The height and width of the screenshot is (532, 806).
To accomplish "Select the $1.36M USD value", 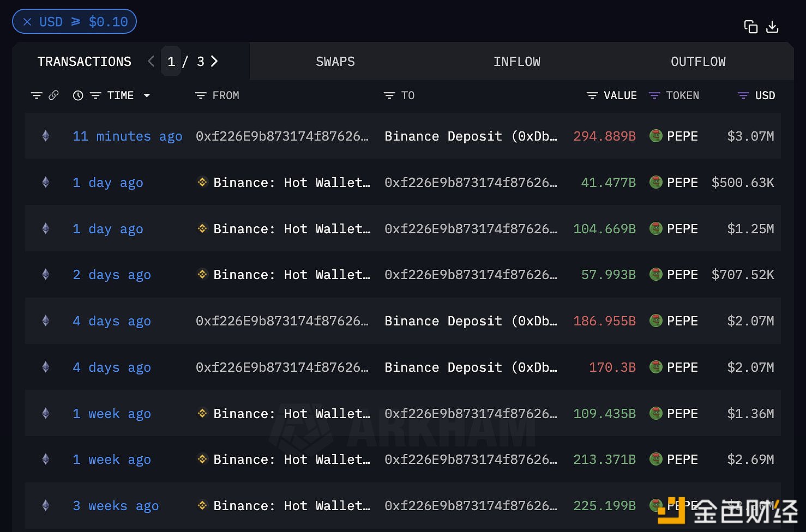I will pyautogui.click(x=750, y=414).
